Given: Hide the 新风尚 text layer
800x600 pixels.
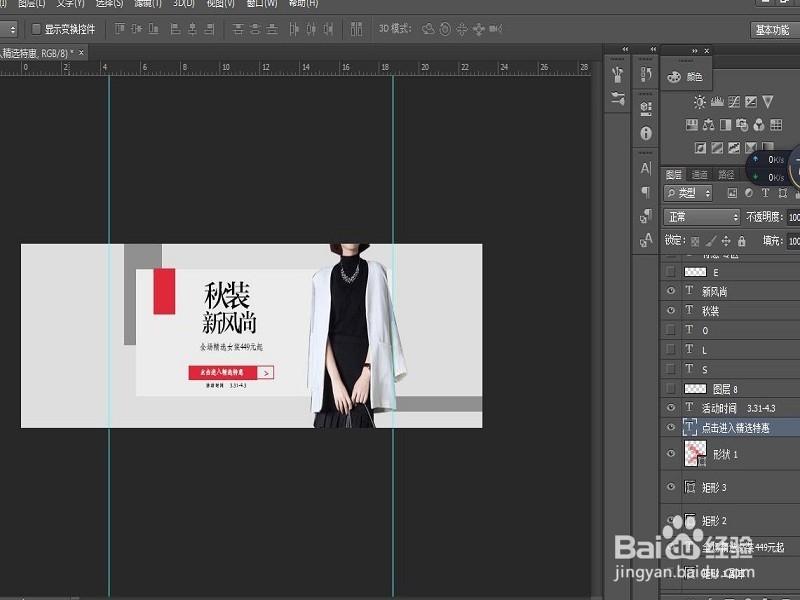Looking at the screenshot, I should (x=671, y=291).
